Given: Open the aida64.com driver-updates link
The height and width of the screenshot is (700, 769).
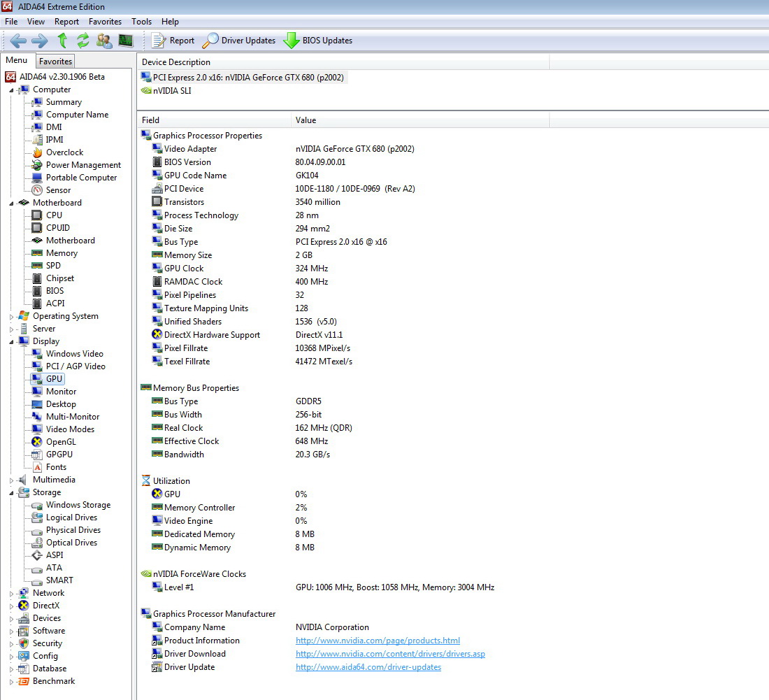Looking at the screenshot, I should click(x=368, y=667).
